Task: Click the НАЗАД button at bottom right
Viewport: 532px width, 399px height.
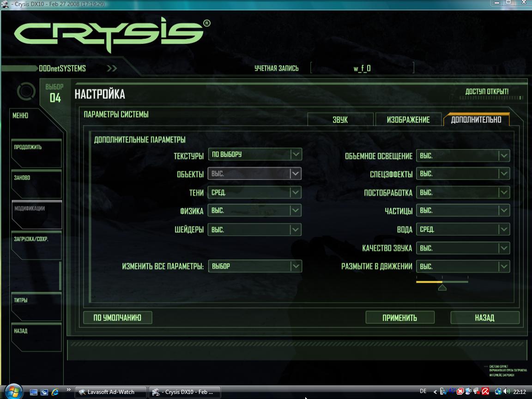Action: pos(484,318)
